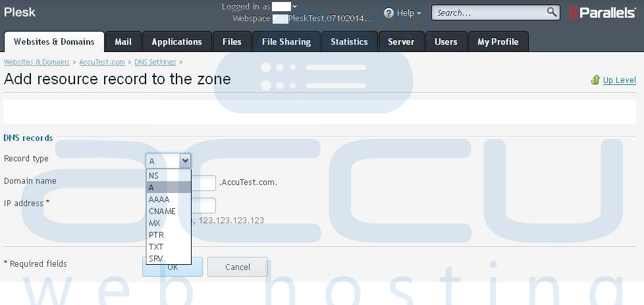Choose MX from record type list
The height and width of the screenshot is (305, 644).
coord(169,223)
